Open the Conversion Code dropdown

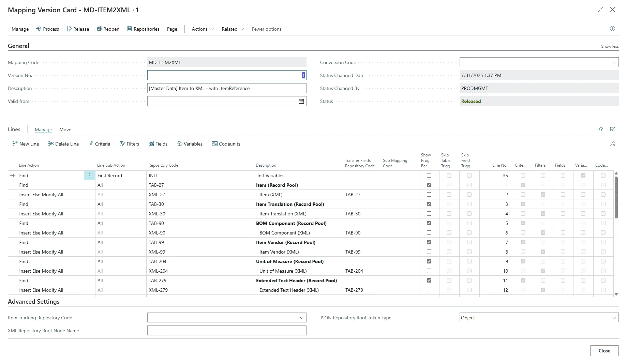coord(614,62)
